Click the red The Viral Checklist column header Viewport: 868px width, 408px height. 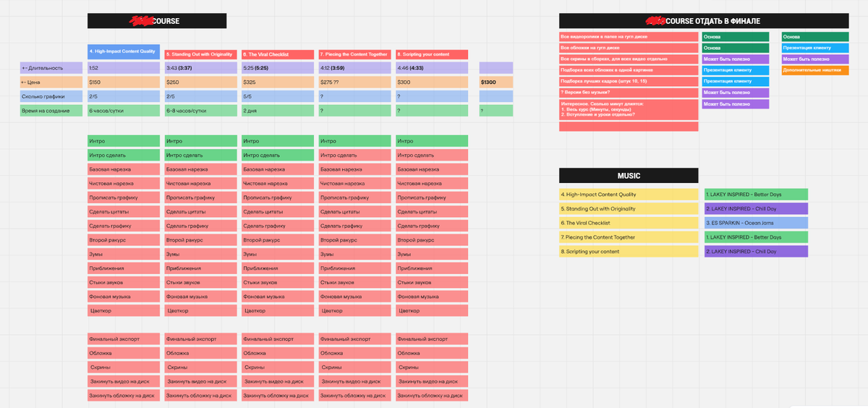click(278, 54)
